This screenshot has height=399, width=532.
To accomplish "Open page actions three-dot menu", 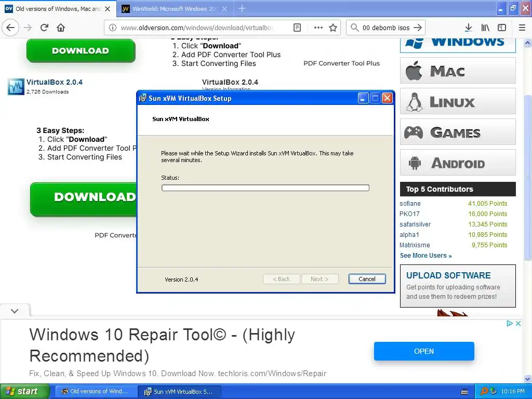I will click(318, 28).
